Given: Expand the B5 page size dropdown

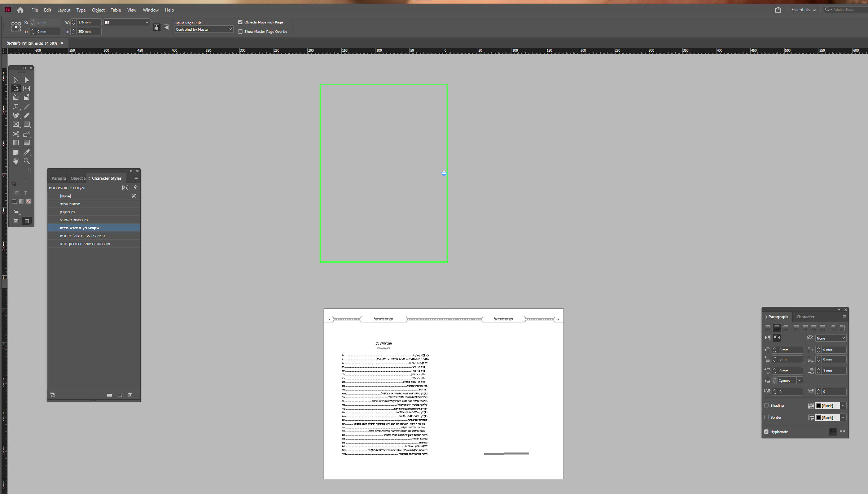Looking at the screenshot, I should tap(147, 22).
